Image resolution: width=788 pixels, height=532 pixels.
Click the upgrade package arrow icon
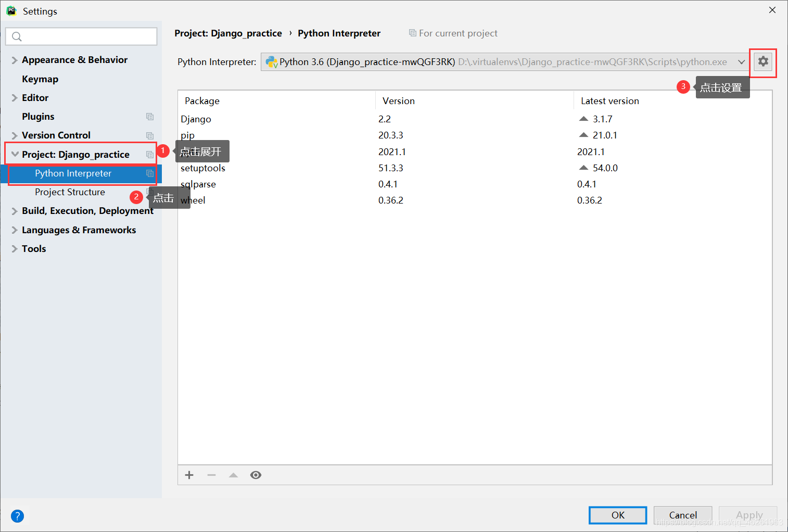(233, 475)
